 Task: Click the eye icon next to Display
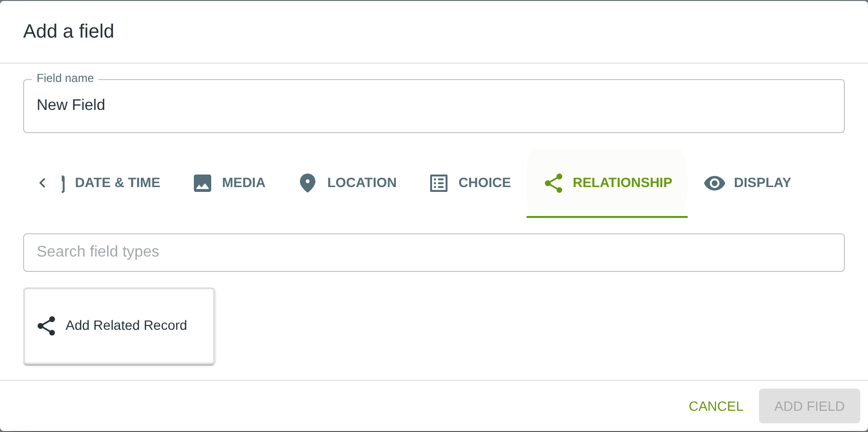coord(714,183)
